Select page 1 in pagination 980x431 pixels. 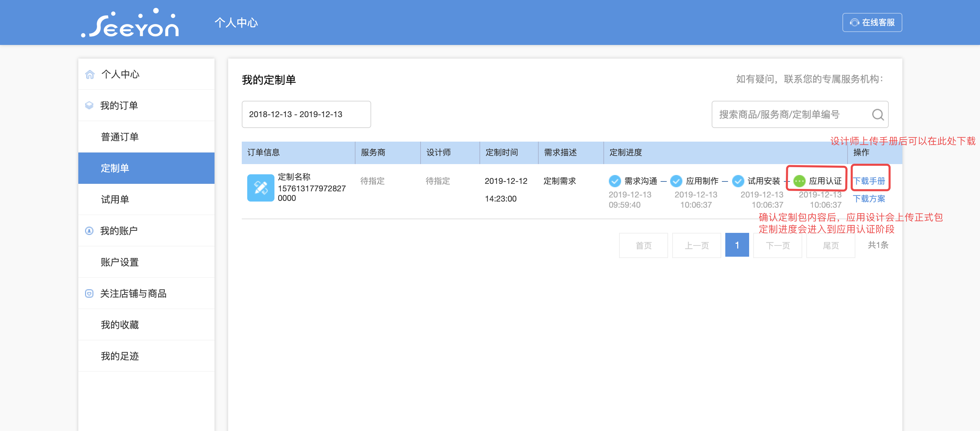[x=737, y=245]
